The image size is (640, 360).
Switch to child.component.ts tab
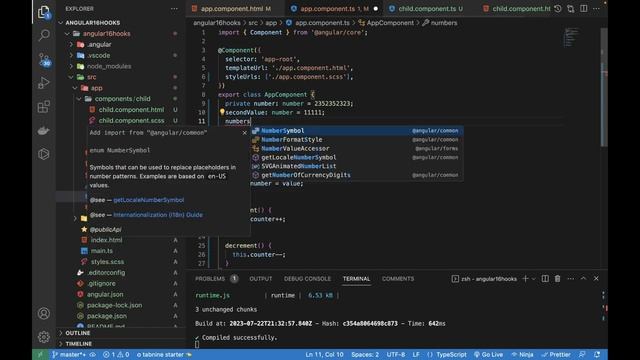(x=427, y=9)
